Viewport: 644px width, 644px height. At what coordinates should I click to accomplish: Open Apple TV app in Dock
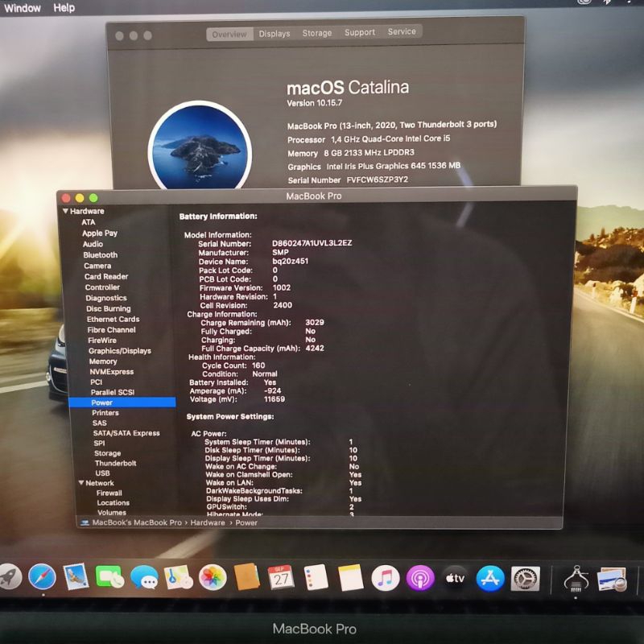click(455, 578)
